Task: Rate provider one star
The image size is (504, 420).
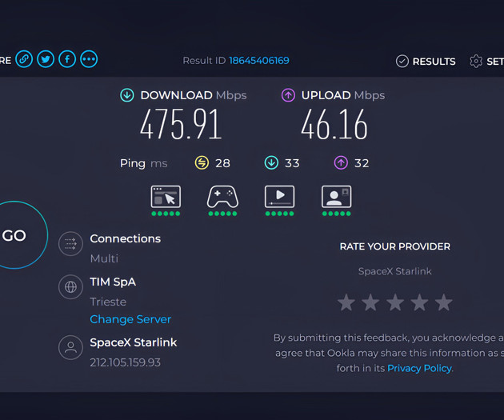Action: coord(346,302)
